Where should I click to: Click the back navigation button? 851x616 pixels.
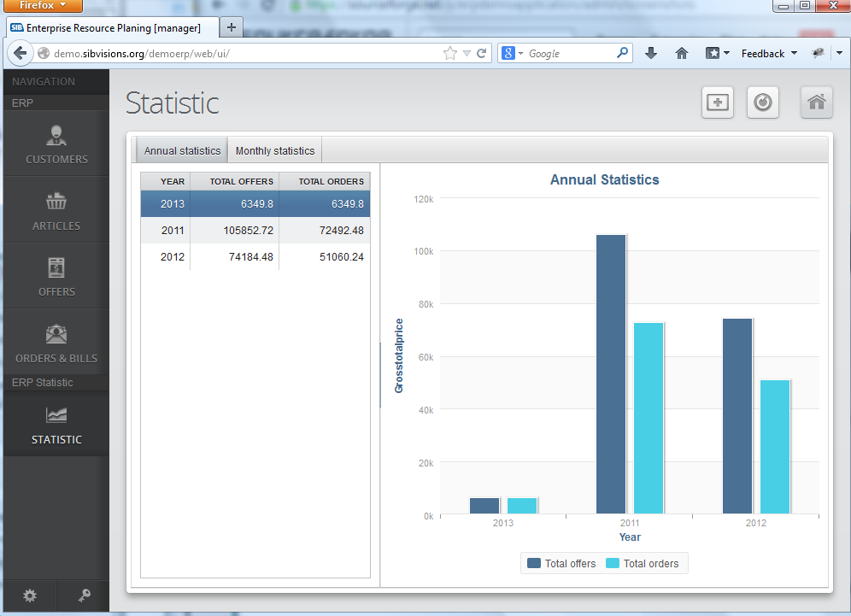[21, 53]
